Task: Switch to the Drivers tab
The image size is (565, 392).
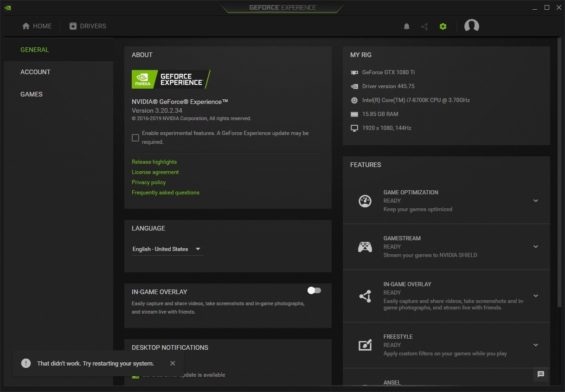Action: tap(88, 26)
